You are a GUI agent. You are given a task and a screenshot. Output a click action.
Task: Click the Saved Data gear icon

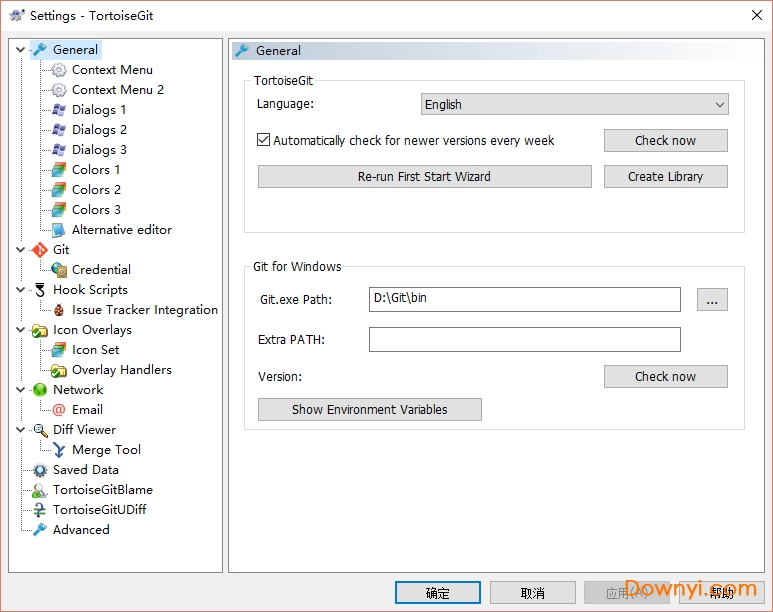point(40,470)
